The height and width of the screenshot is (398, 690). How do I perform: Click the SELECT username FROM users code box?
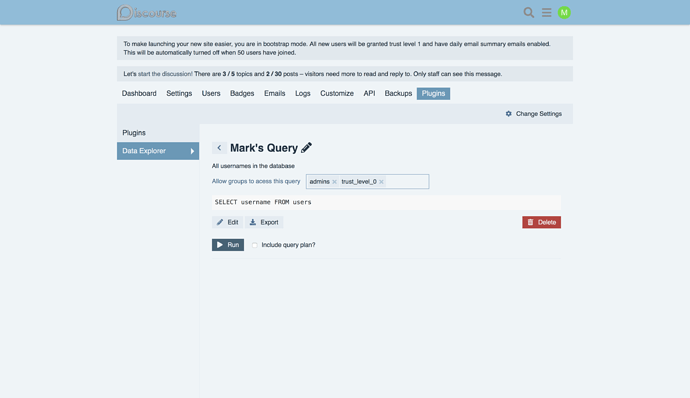[386, 202]
